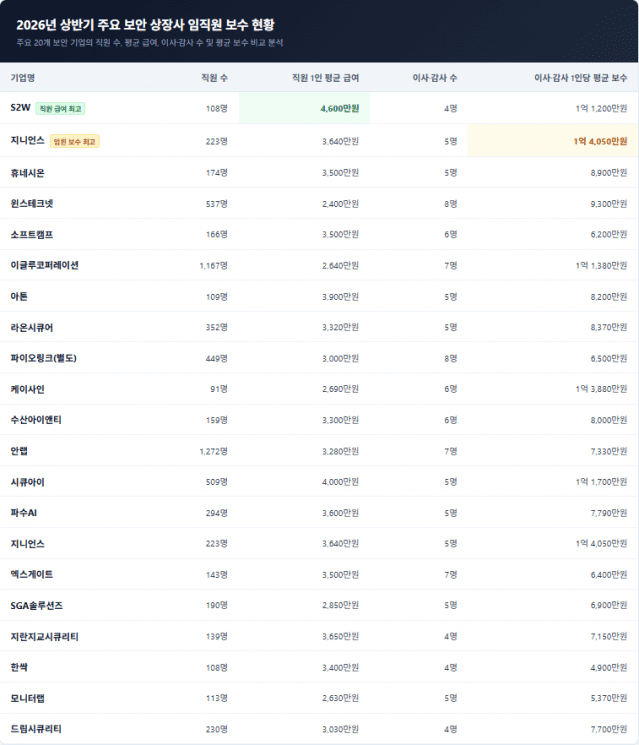
Task: Click the yellow highlighted 1억 4,050만원 cell
Action: click(x=553, y=141)
